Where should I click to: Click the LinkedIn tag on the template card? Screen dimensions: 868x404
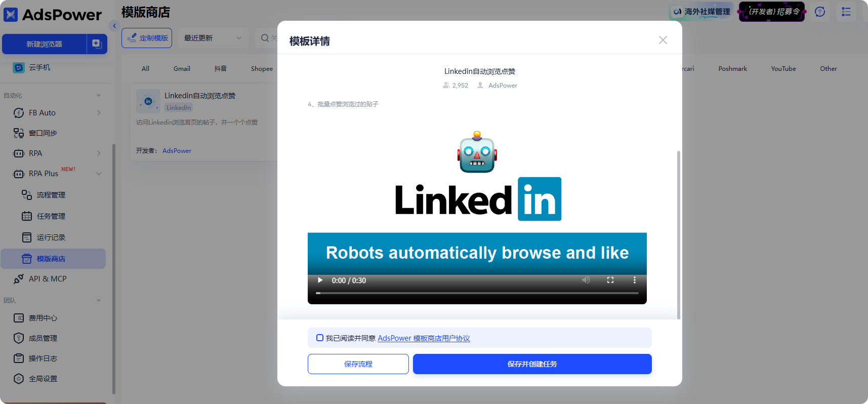[179, 108]
